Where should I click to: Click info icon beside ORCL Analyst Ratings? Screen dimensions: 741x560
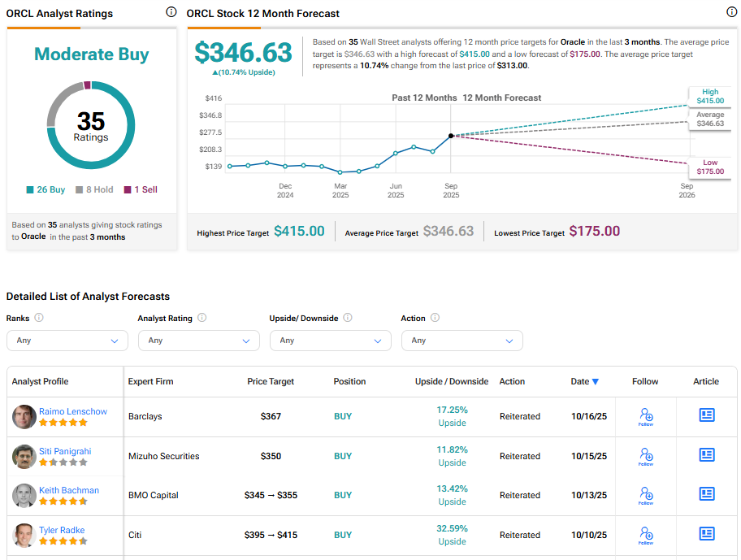171,12
